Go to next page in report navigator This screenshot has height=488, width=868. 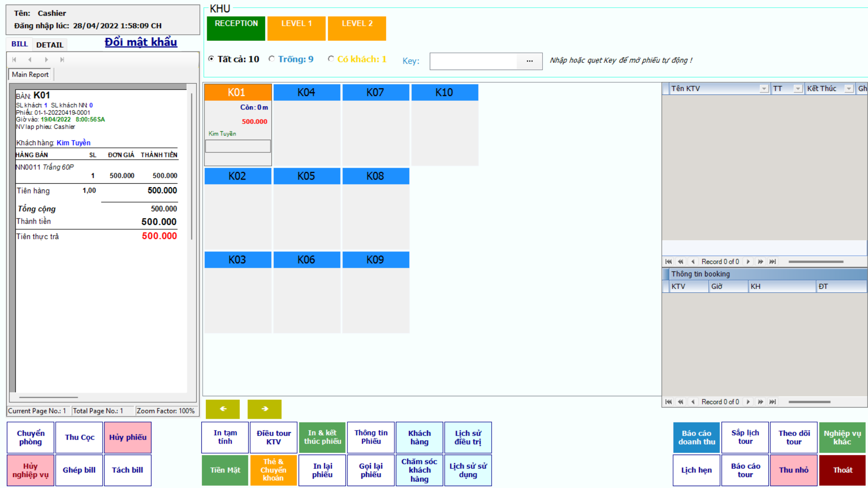pyautogui.click(x=46, y=60)
